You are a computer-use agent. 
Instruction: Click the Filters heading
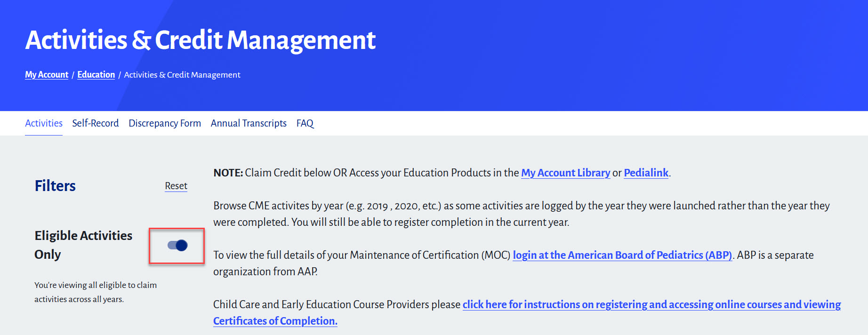[55, 186]
